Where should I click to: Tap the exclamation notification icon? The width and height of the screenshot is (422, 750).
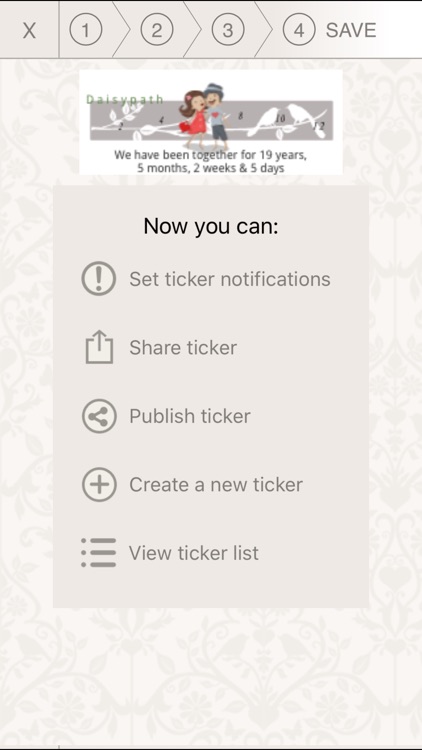pos(99,278)
